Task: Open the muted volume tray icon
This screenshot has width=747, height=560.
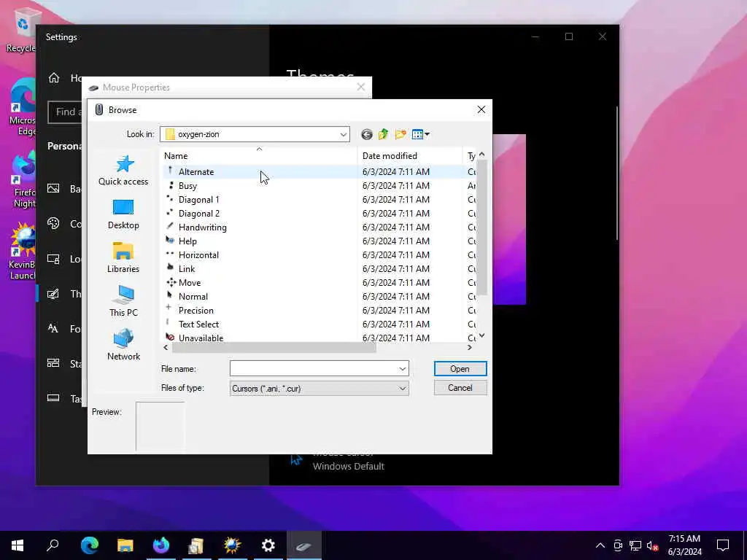Action: (x=652, y=545)
